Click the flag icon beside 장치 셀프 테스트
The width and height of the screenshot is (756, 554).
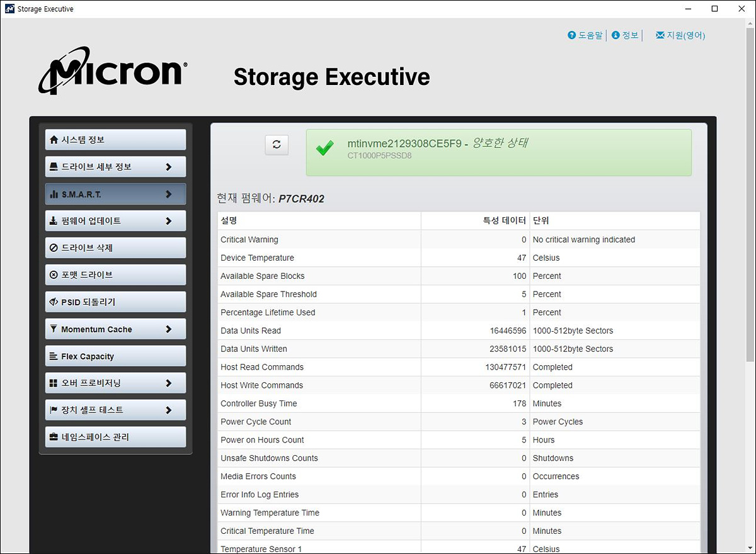coord(54,410)
